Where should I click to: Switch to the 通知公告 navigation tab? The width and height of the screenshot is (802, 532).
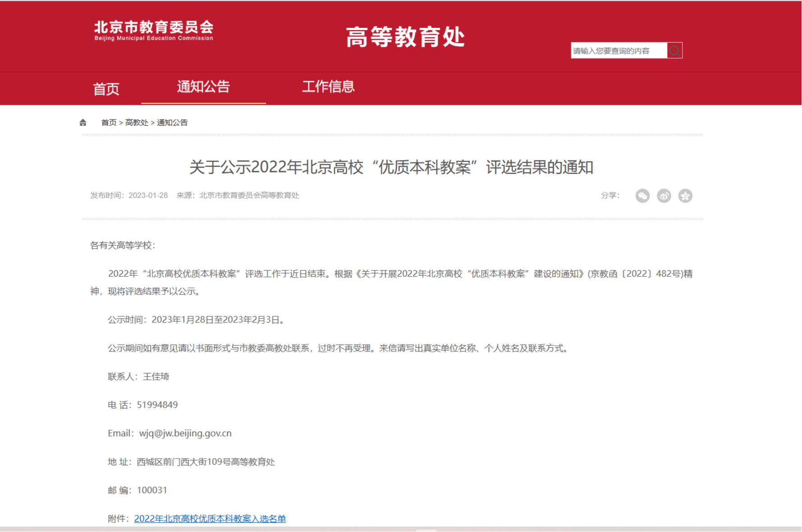[203, 86]
